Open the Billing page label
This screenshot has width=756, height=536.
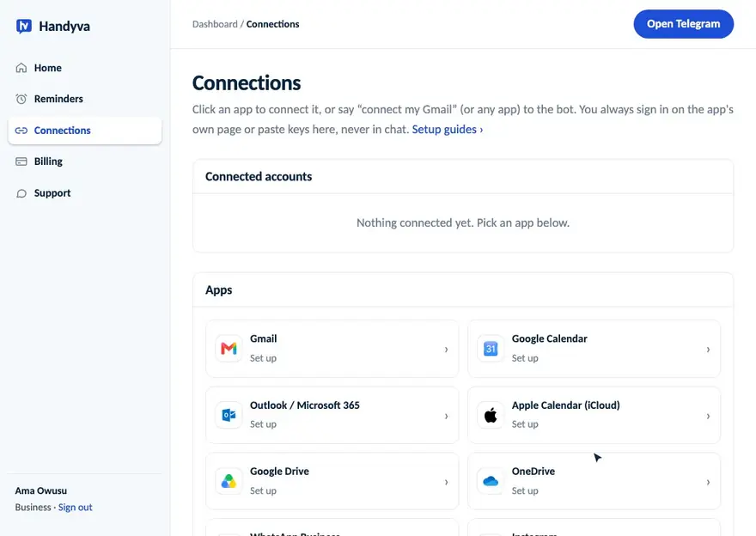48,161
